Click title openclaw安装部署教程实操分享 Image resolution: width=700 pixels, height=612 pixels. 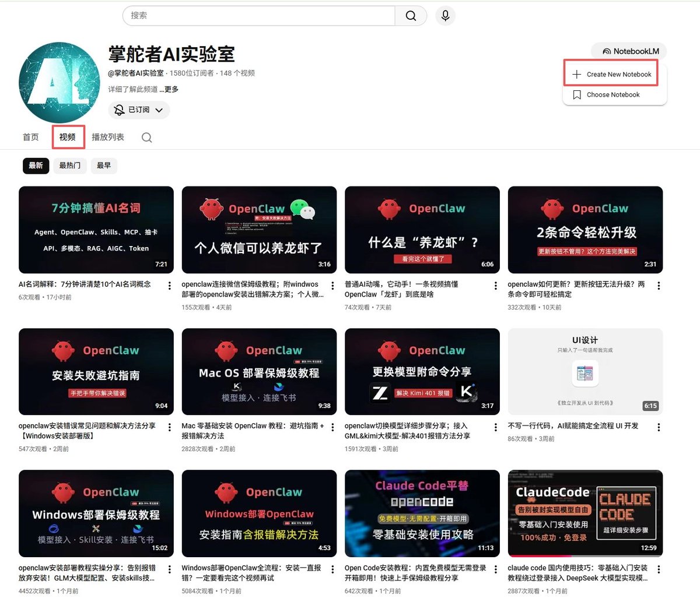87,573
